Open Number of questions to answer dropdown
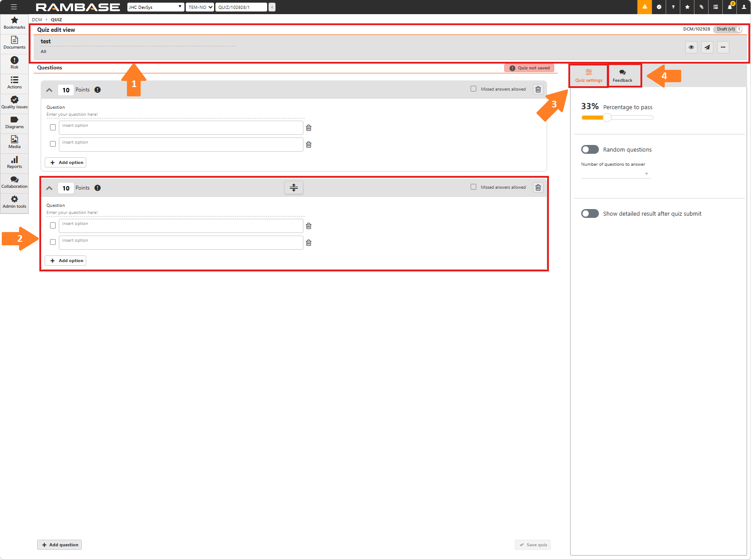751x560 pixels. click(x=615, y=174)
